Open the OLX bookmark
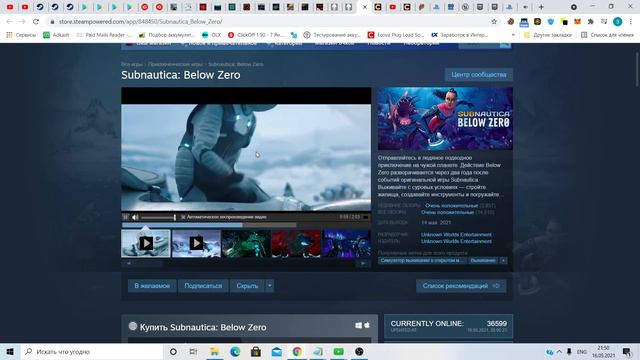The width and height of the screenshot is (640, 360). click(211, 35)
